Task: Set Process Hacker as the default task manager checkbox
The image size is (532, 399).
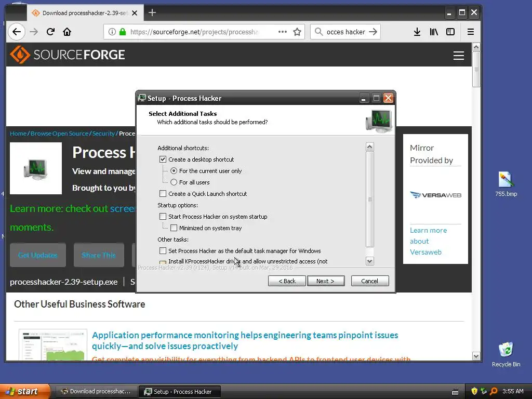Action: point(163,251)
